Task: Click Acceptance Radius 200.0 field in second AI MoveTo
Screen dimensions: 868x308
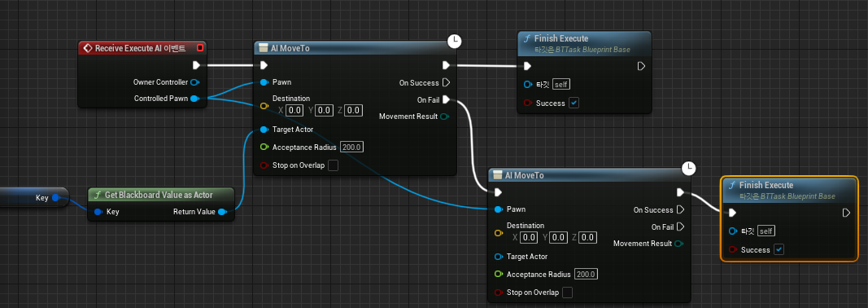Action: [587, 274]
